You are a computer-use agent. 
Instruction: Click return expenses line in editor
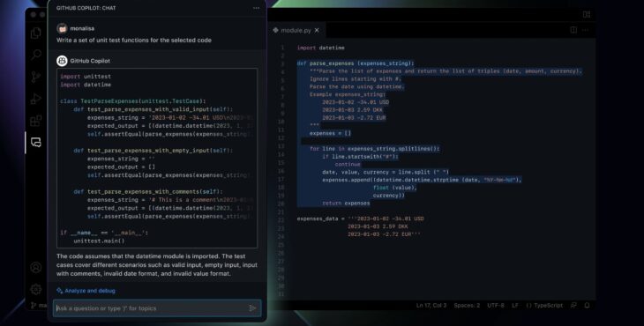[x=346, y=203]
